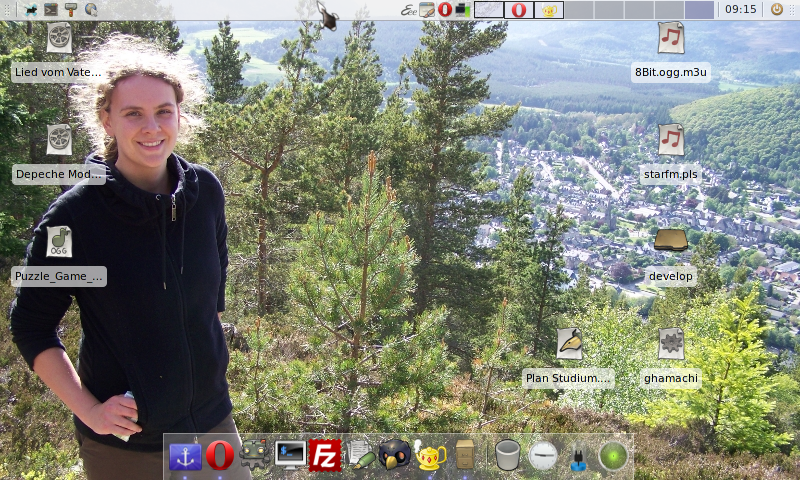Click the power button in top panel
The width and height of the screenshot is (800, 480).
[777, 9]
